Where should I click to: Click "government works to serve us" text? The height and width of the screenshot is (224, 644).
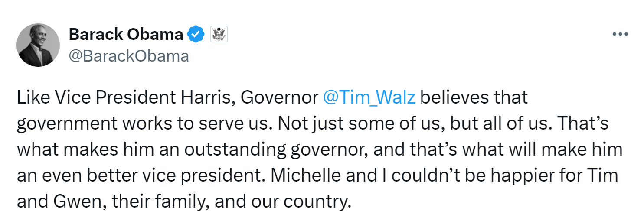[x=144, y=124]
